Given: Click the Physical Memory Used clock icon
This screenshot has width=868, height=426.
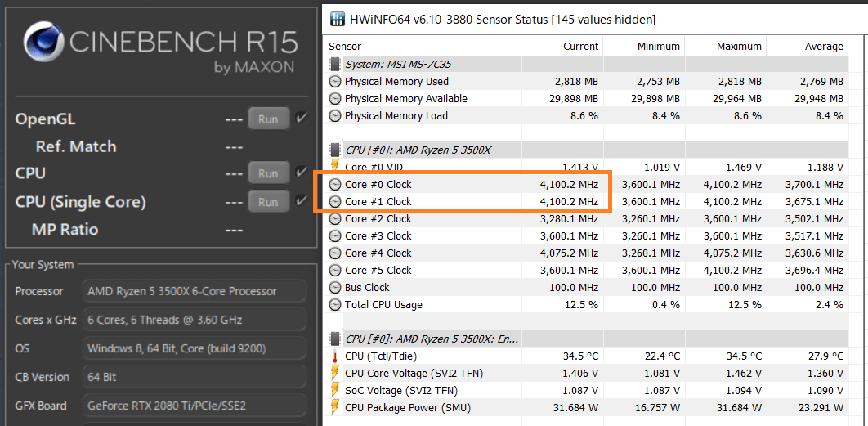Looking at the screenshot, I should click(335, 82).
